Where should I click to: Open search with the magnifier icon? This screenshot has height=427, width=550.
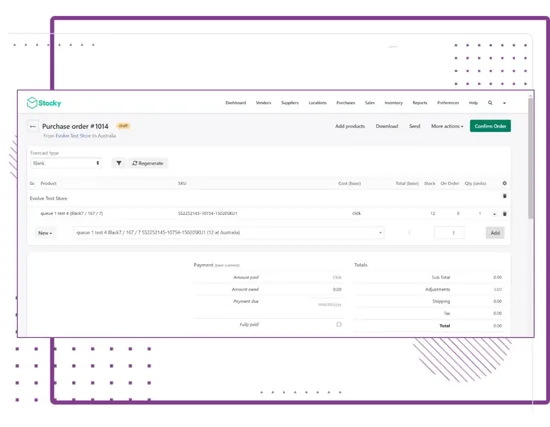(490, 103)
